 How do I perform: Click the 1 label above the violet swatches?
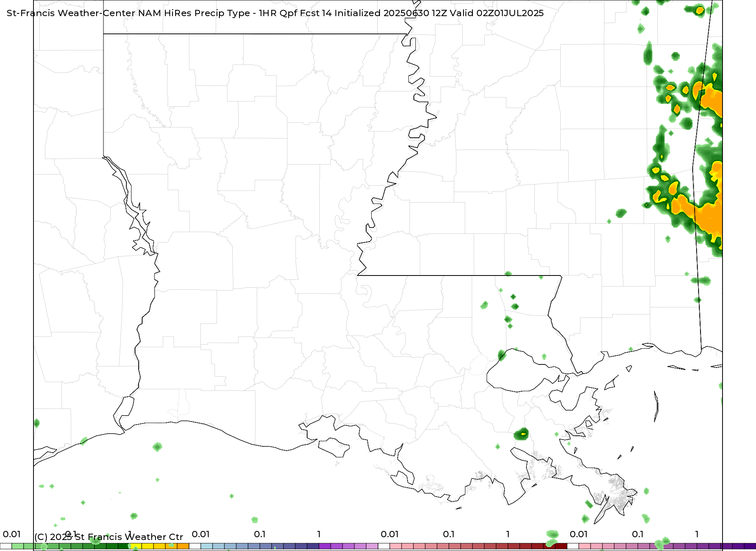[x=319, y=534]
